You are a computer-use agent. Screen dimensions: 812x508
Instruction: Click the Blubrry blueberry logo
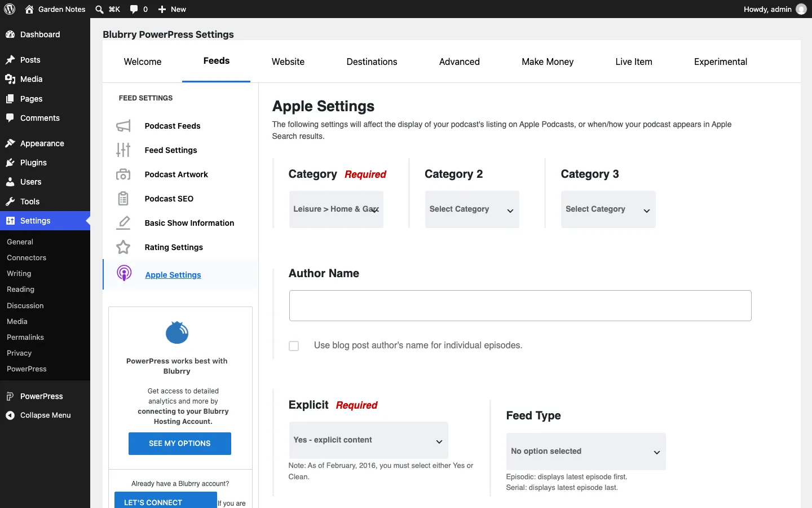pos(177,332)
